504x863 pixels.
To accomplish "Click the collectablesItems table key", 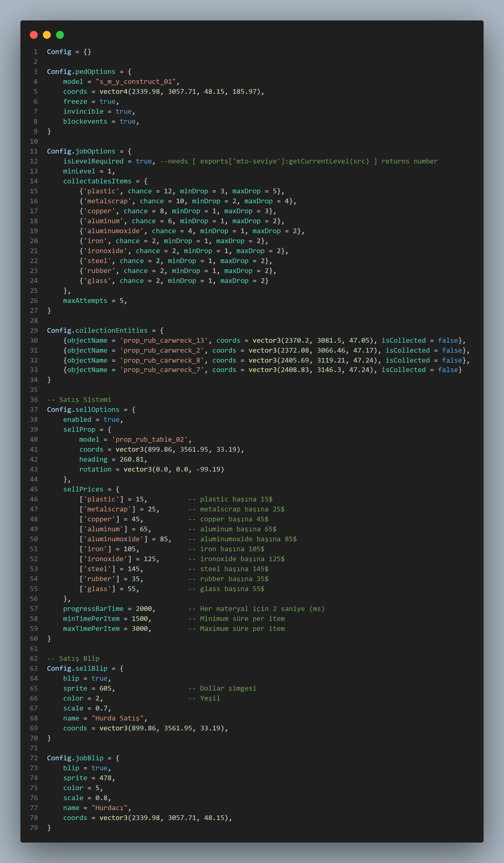I will (x=97, y=181).
